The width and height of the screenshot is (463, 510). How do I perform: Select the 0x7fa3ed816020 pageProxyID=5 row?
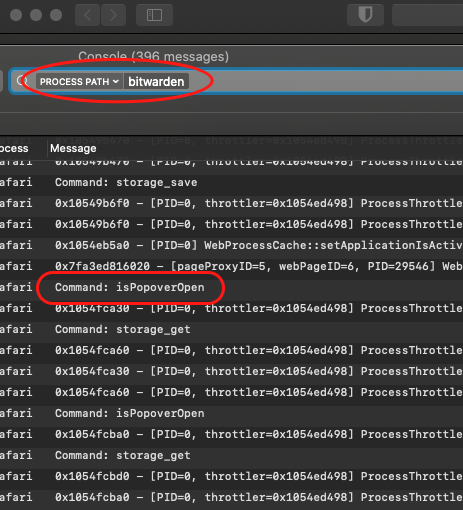[231, 266]
